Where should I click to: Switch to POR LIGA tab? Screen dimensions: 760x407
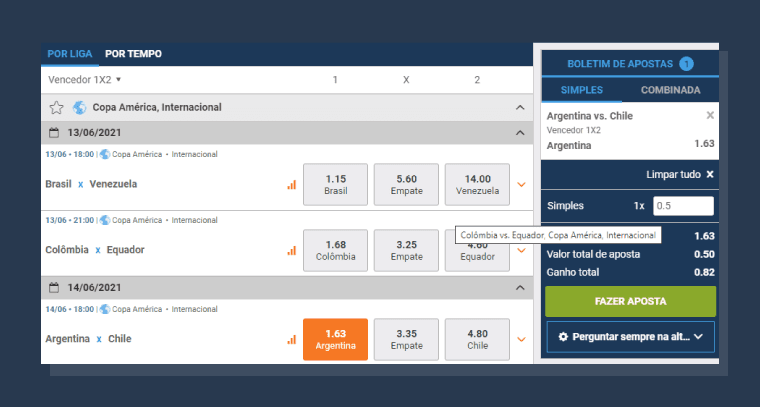70,54
